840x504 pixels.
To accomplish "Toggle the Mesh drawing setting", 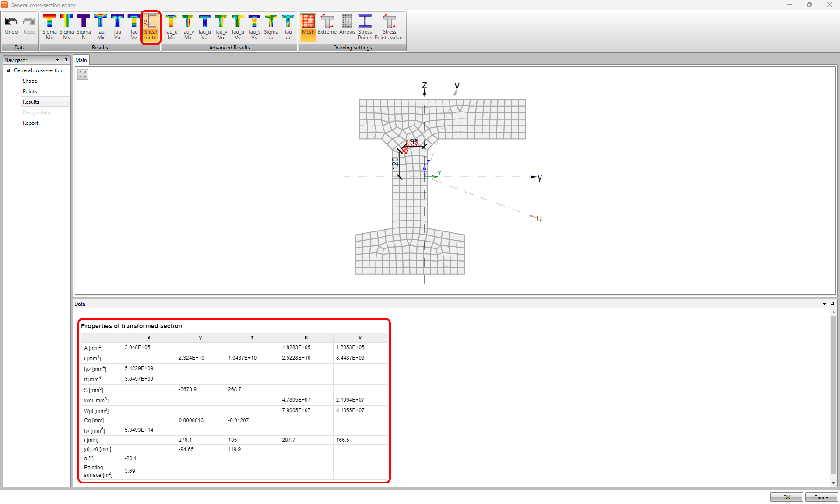I will (x=308, y=26).
